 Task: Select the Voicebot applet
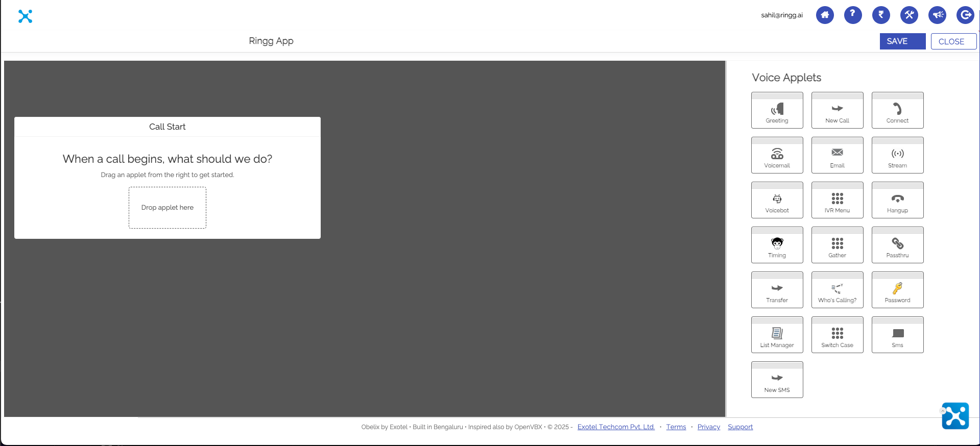coord(777,200)
